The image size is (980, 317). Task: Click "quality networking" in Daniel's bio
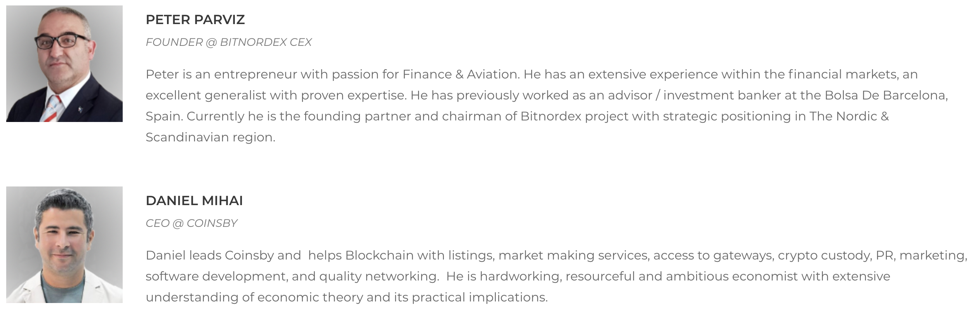(379, 277)
